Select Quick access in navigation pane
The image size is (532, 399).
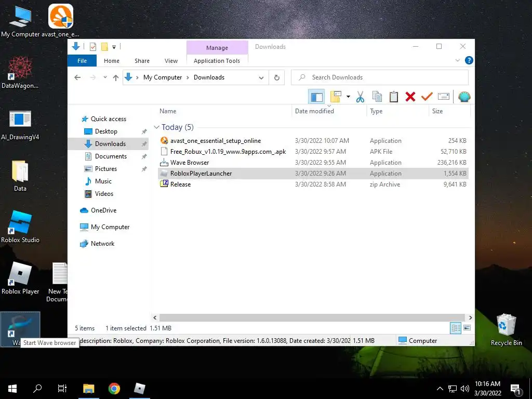click(108, 119)
